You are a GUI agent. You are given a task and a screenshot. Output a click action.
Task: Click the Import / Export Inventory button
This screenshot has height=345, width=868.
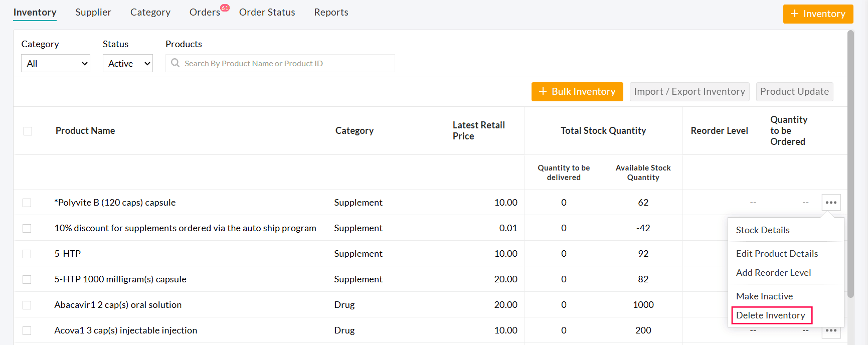[689, 92]
